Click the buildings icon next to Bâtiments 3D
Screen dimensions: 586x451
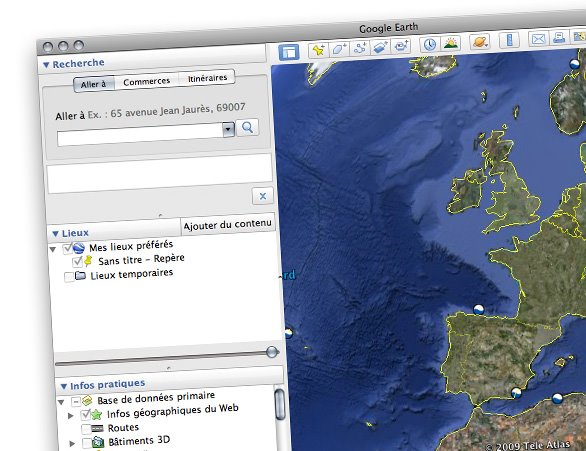click(x=98, y=442)
